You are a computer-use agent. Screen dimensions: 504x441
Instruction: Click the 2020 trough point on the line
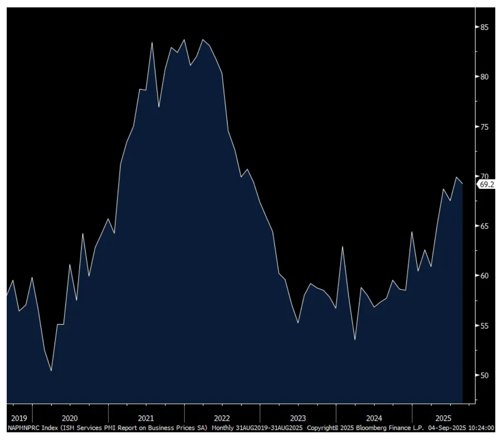pyautogui.click(x=51, y=371)
